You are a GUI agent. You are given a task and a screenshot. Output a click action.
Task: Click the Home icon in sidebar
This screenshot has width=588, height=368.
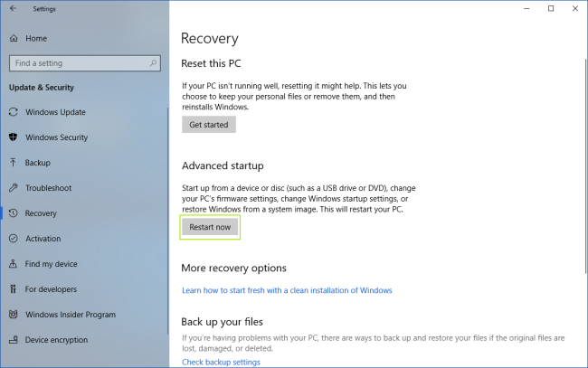14,39
